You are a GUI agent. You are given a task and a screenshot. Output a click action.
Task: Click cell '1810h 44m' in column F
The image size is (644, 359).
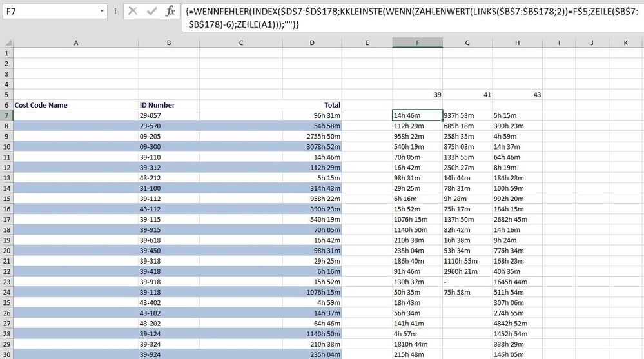point(418,344)
